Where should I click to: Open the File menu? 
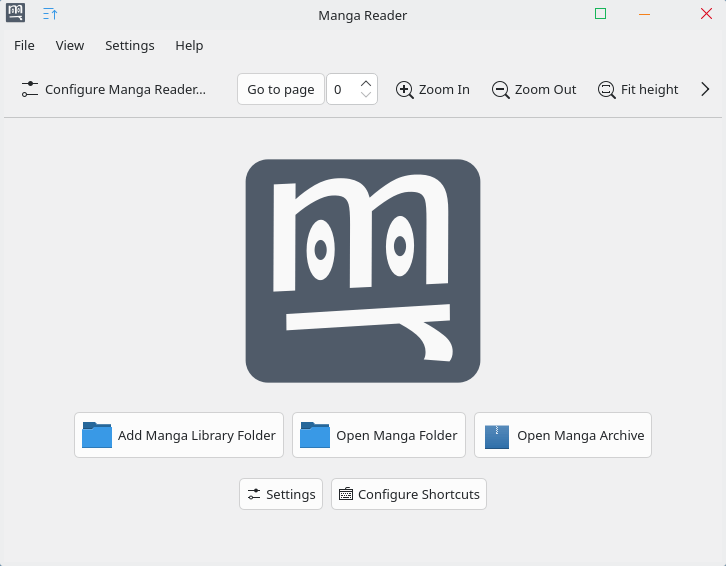(x=24, y=45)
